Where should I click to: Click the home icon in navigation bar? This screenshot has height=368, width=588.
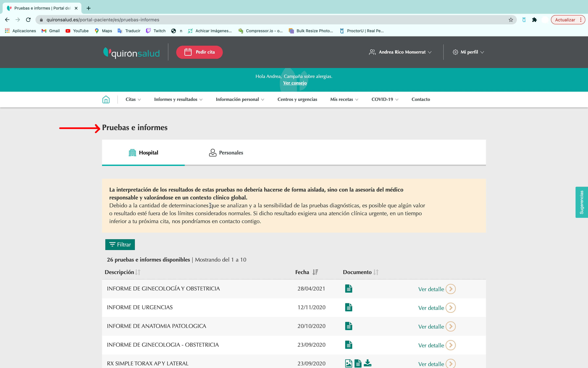[x=106, y=99]
